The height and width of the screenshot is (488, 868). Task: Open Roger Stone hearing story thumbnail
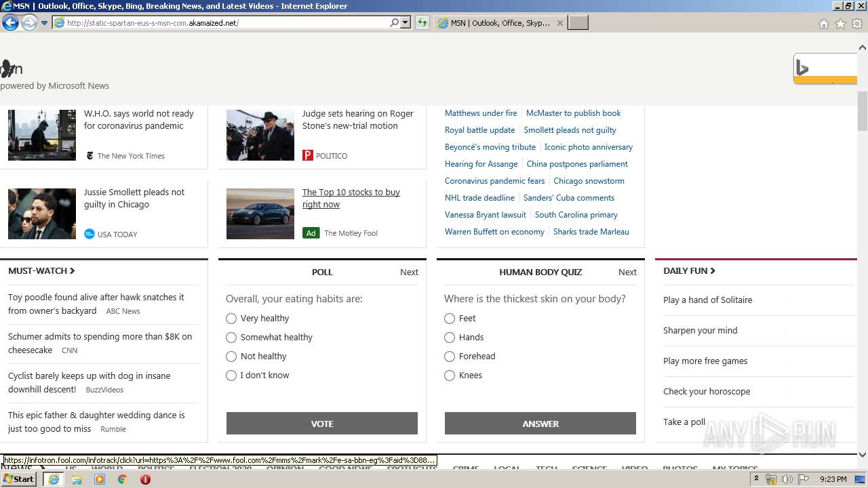(x=260, y=135)
